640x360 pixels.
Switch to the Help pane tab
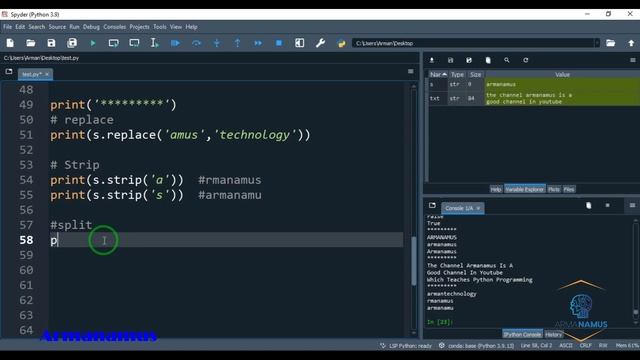496,189
